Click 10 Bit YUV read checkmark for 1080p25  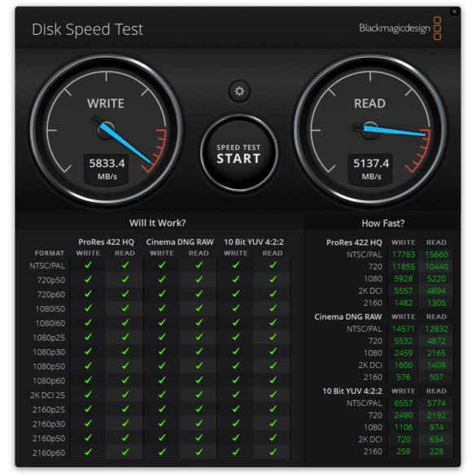[273, 337]
